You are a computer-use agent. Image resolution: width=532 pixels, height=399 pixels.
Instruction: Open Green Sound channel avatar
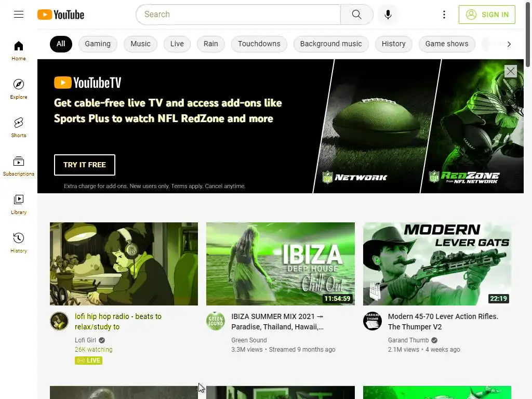coord(216,321)
